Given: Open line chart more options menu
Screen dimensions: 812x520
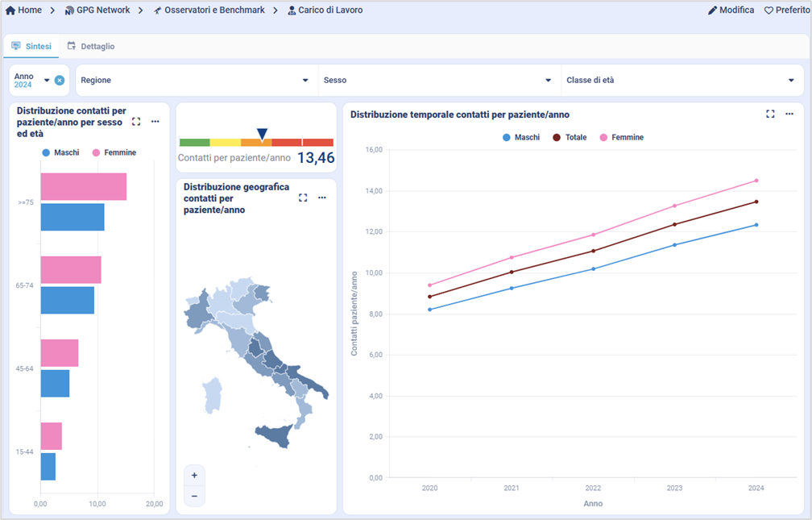Looking at the screenshot, I should (789, 114).
